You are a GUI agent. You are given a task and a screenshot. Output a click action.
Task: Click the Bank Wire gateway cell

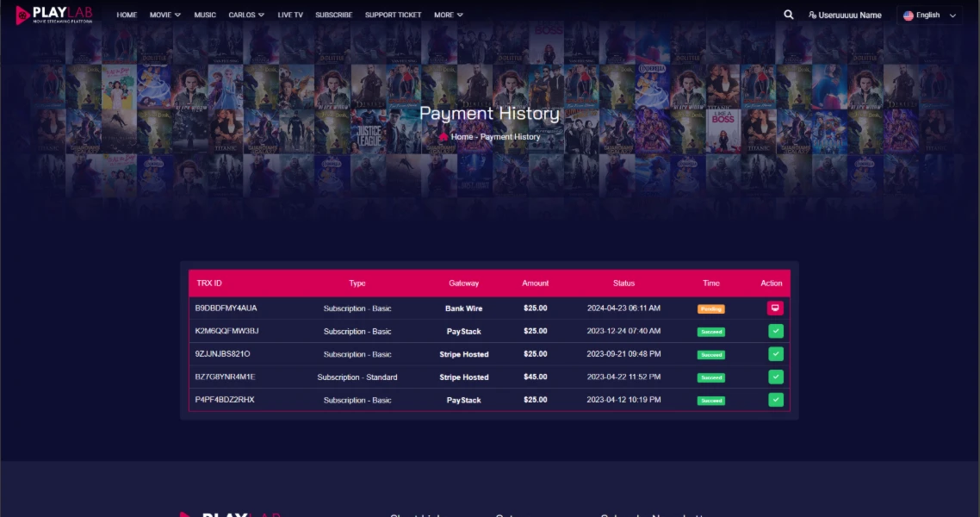[x=464, y=308]
